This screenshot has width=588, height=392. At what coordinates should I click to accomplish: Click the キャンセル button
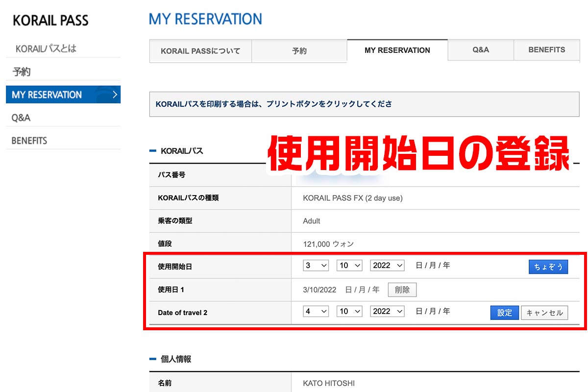point(544,313)
